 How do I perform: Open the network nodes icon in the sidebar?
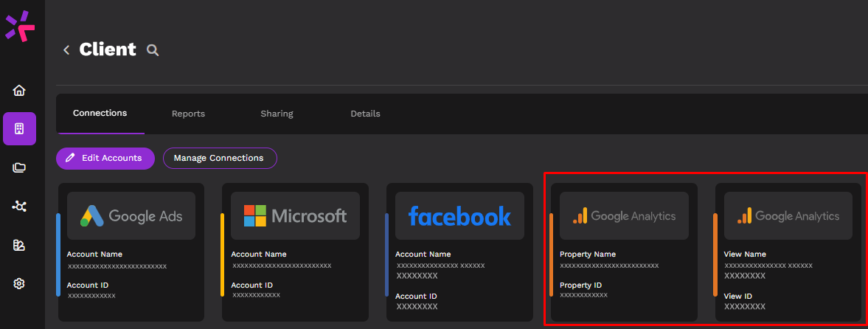point(19,207)
